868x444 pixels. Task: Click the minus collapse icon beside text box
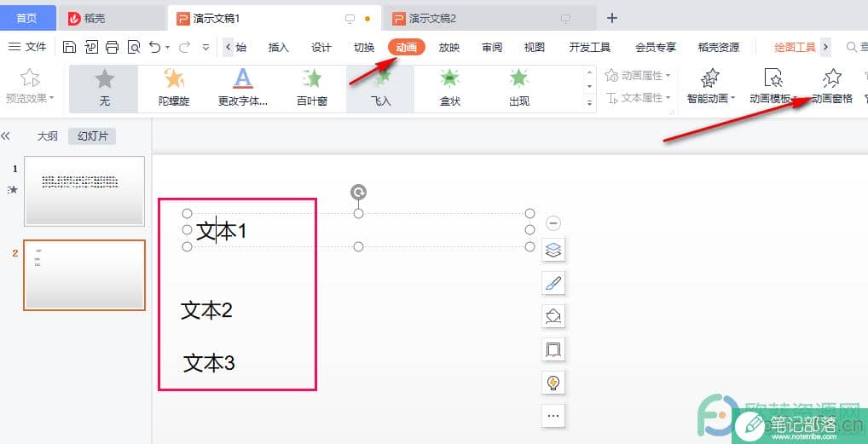click(553, 223)
